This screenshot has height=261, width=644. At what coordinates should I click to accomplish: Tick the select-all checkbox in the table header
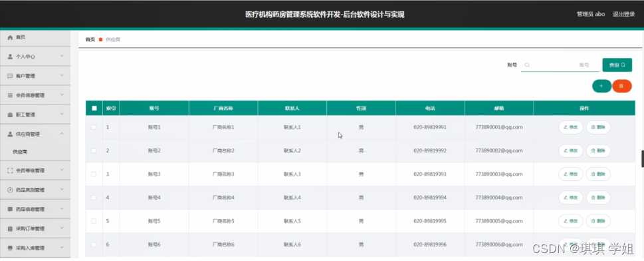point(94,109)
